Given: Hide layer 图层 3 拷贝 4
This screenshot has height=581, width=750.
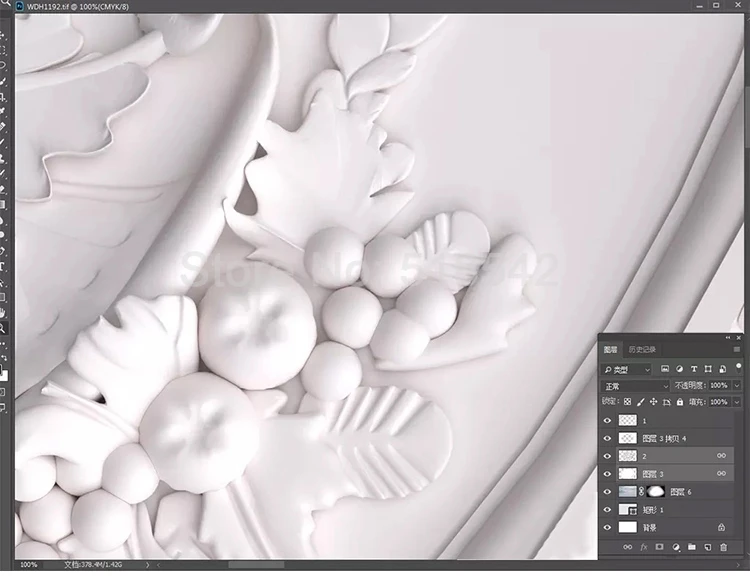Looking at the screenshot, I should [607, 438].
